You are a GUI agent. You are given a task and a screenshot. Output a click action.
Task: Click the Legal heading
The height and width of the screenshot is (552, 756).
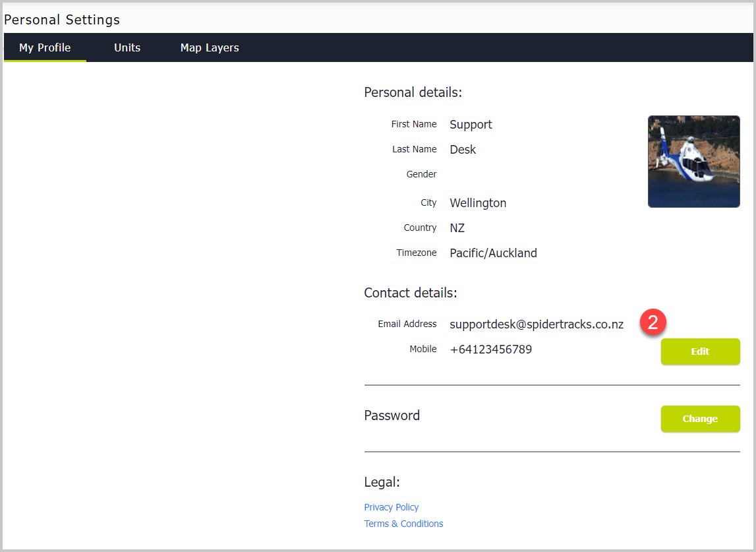click(382, 482)
